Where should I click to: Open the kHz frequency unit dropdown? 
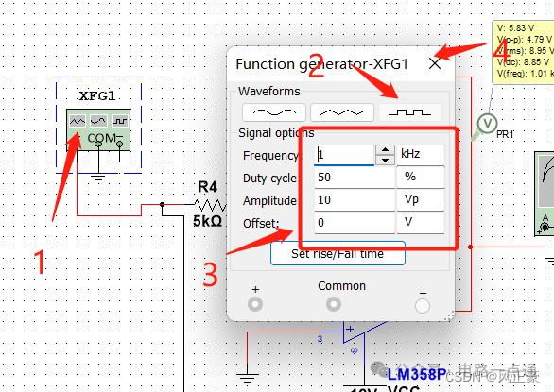click(x=421, y=154)
